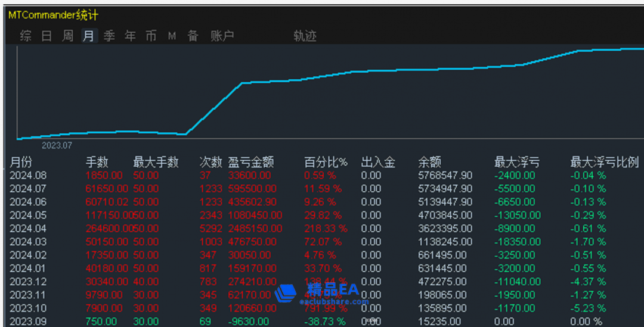The width and height of the screenshot is (644, 327).
Task: Click the MTCommander统计 window title
Action: (x=54, y=15)
